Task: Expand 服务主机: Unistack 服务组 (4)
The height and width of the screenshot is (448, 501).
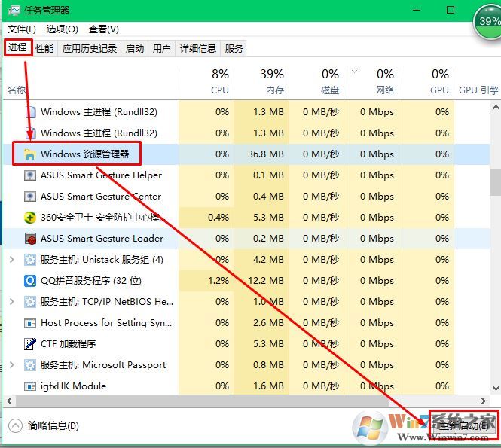Action: tap(12, 259)
